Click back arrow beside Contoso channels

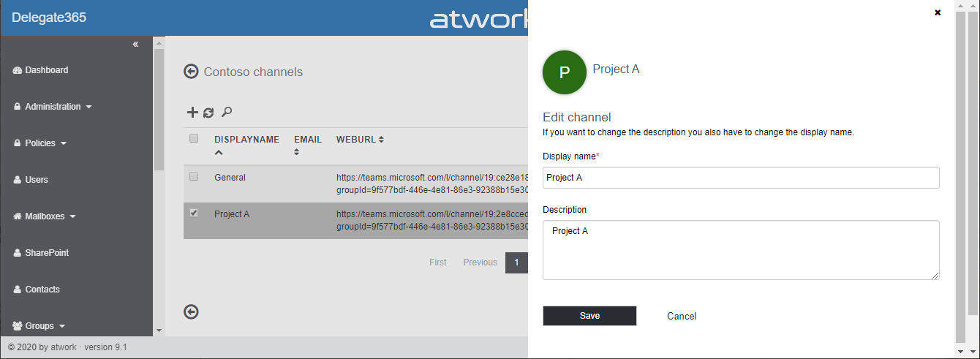click(x=192, y=72)
